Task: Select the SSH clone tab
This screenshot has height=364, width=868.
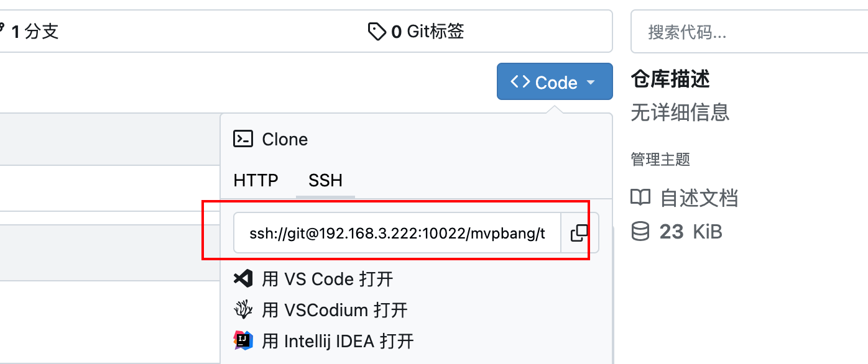Action: (325, 180)
